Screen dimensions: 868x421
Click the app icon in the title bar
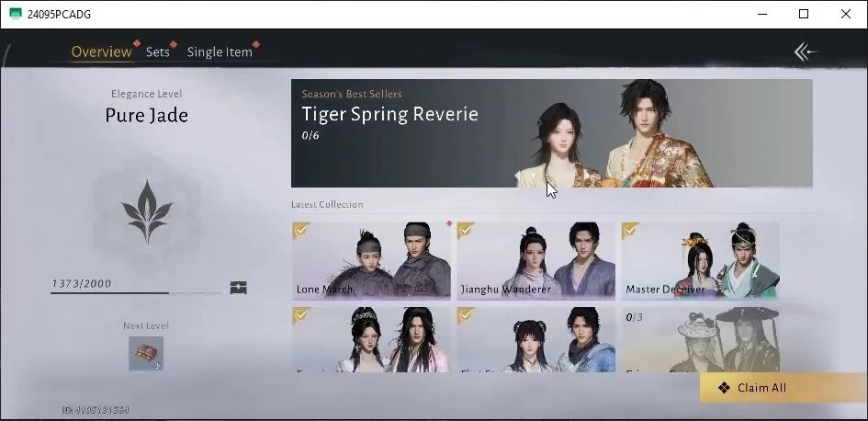[x=16, y=14]
